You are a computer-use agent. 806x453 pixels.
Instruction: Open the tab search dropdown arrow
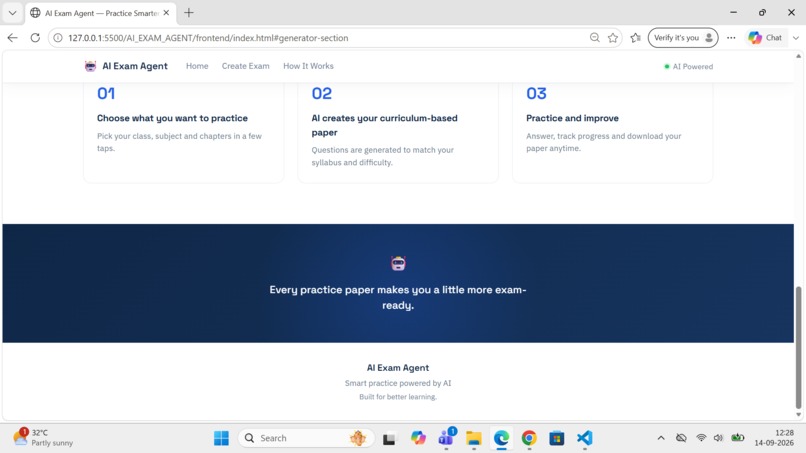[x=12, y=13]
